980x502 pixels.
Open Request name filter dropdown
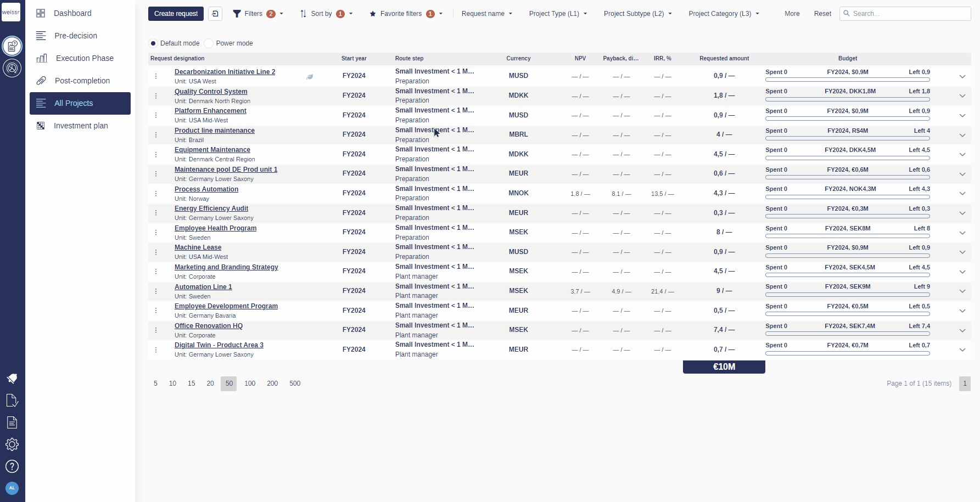coord(486,14)
